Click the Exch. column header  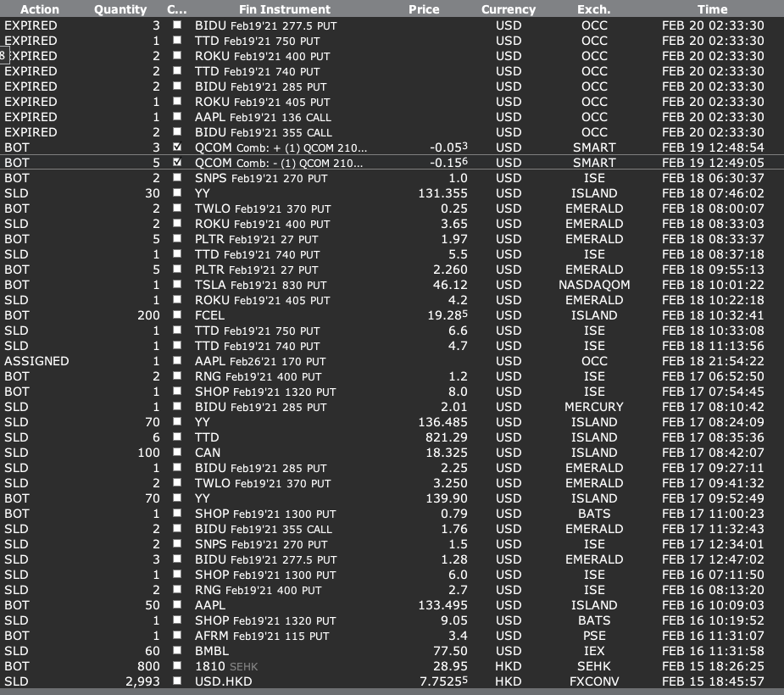tap(594, 9)
